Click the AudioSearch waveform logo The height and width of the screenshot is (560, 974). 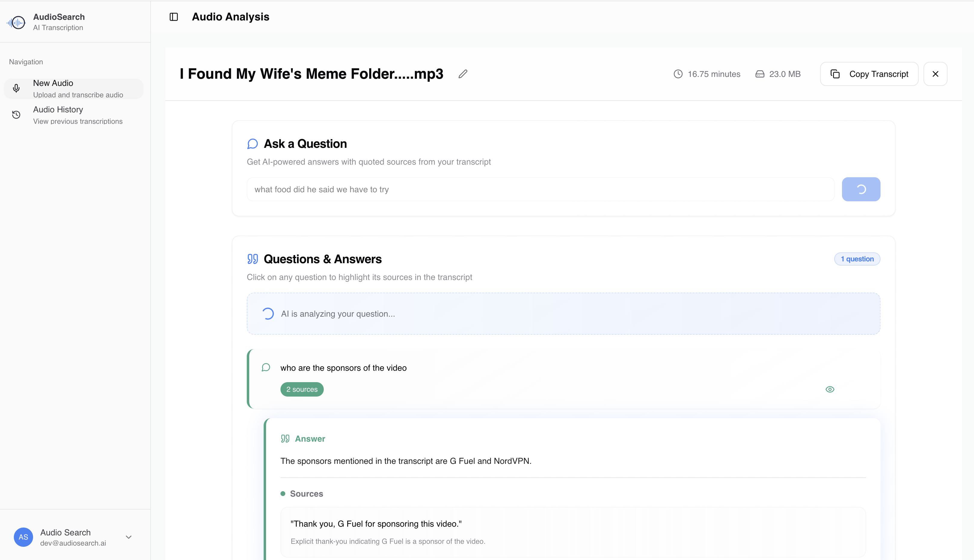16,22
